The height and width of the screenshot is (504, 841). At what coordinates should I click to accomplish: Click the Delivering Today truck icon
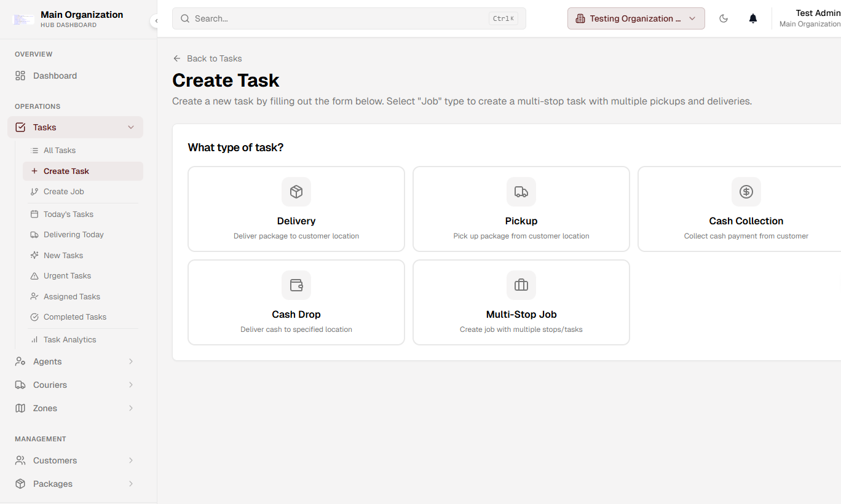click(x=34, y=235)
